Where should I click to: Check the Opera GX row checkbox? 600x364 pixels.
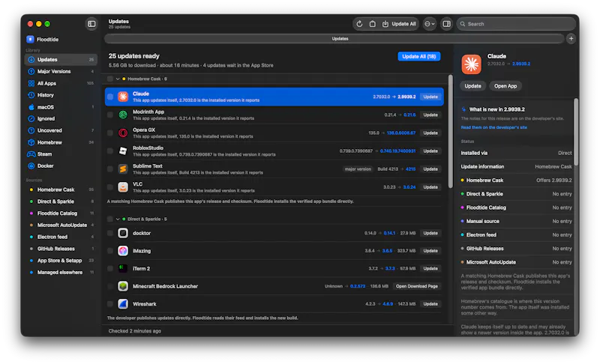click(110, 133)
